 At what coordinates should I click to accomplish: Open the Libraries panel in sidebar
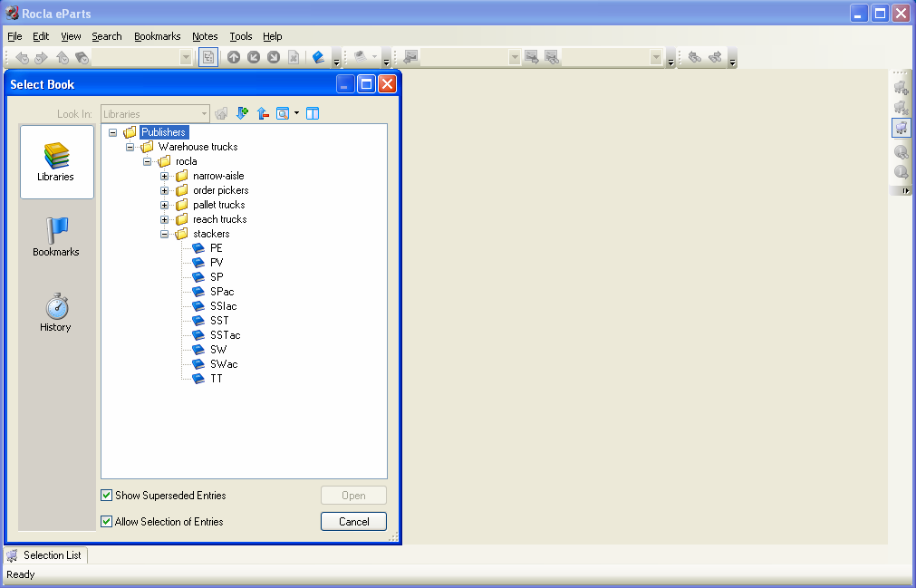point(57,162)
